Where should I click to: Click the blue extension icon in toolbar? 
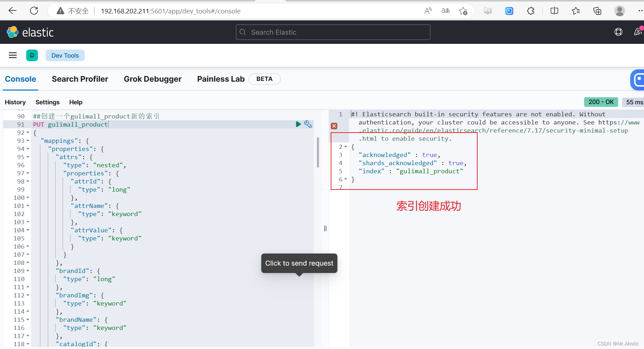click(509, 11)
